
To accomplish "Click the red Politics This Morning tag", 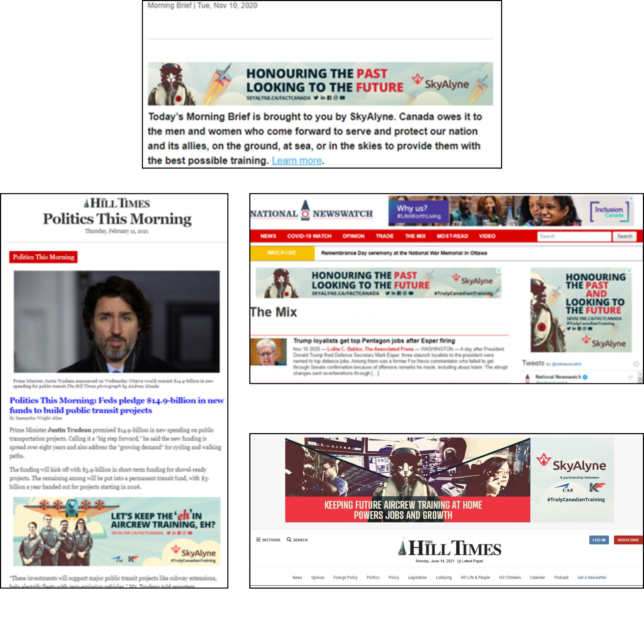I will coord(43,257).
